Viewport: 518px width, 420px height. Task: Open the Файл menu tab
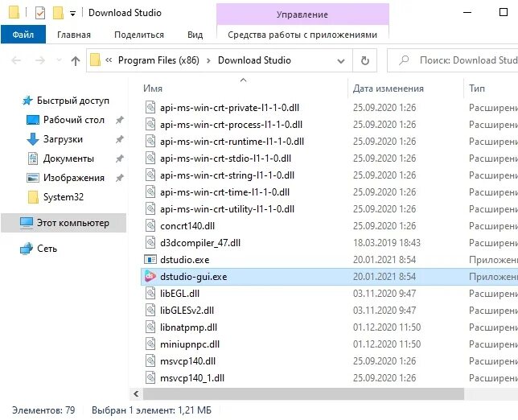(x=23, y=35)
